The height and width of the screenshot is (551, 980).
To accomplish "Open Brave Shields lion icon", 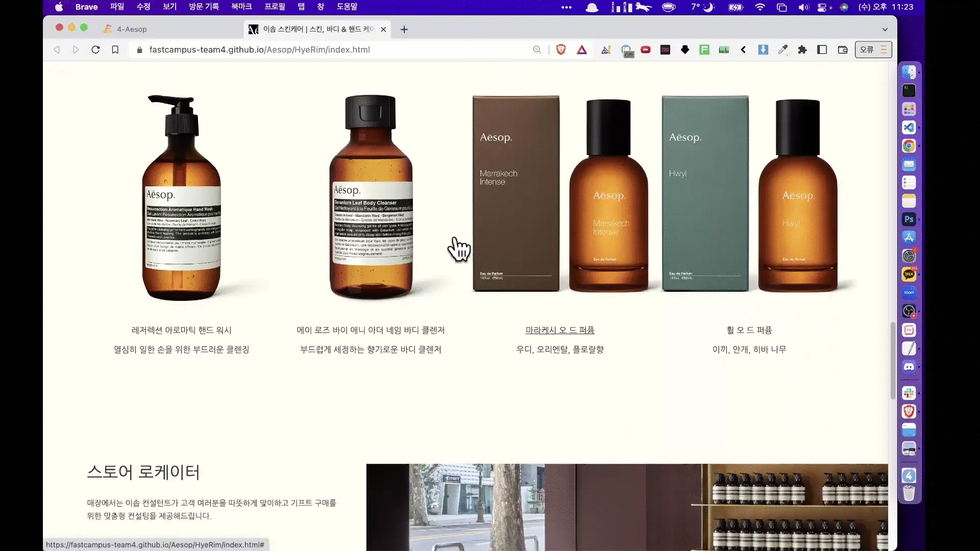I will (x=561, y=49).
